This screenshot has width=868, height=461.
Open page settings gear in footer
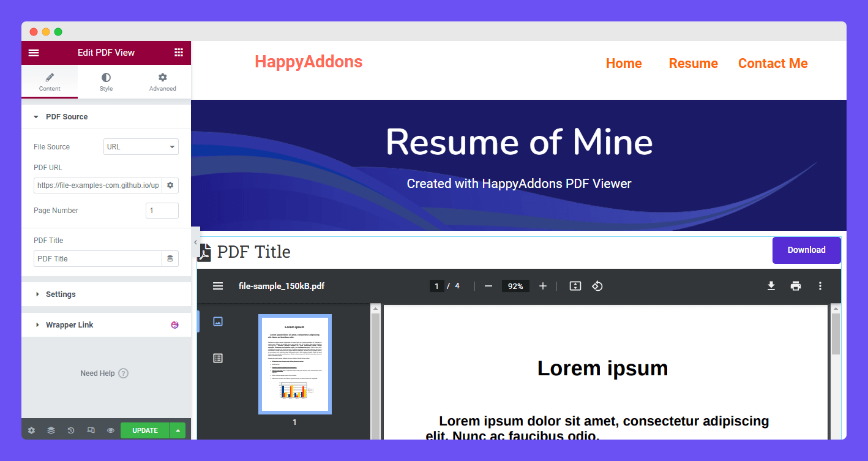[31, 430]
